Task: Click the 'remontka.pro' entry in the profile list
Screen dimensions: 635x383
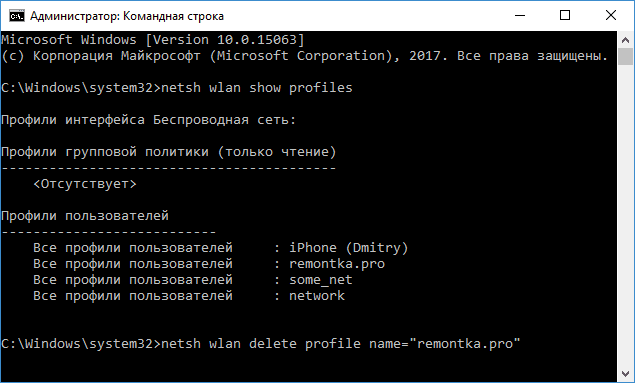Action: (337, 264)
